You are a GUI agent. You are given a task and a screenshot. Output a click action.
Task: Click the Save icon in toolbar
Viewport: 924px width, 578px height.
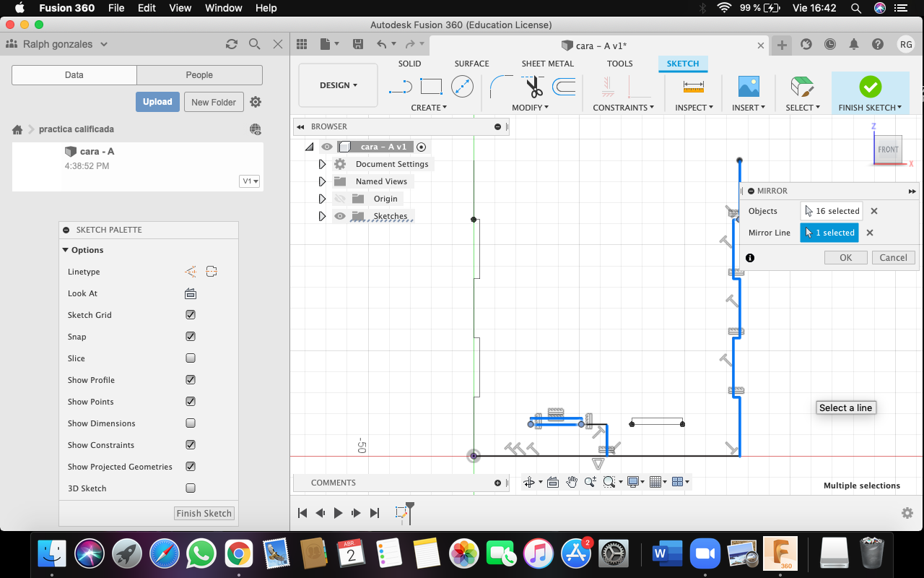tap(358, 44)
